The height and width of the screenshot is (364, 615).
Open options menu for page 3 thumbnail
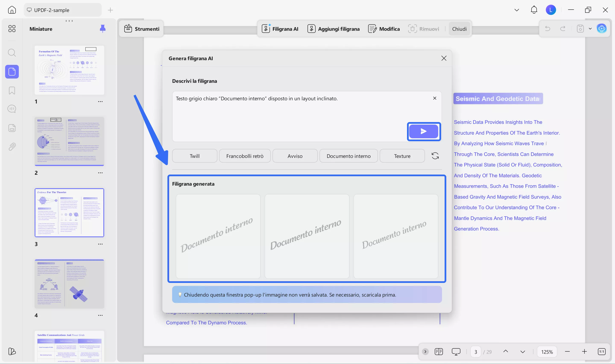(x=100, y=244)
